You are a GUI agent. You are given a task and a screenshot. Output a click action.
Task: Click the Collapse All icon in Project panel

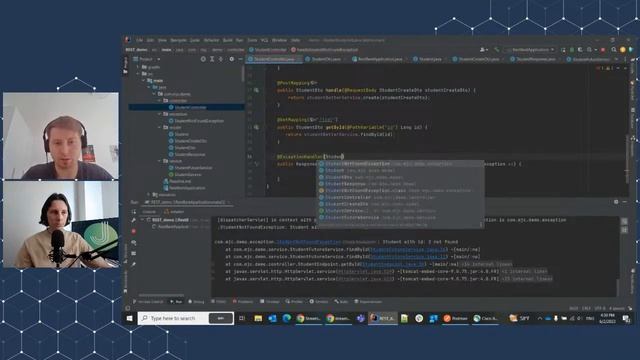click(221, 59)
